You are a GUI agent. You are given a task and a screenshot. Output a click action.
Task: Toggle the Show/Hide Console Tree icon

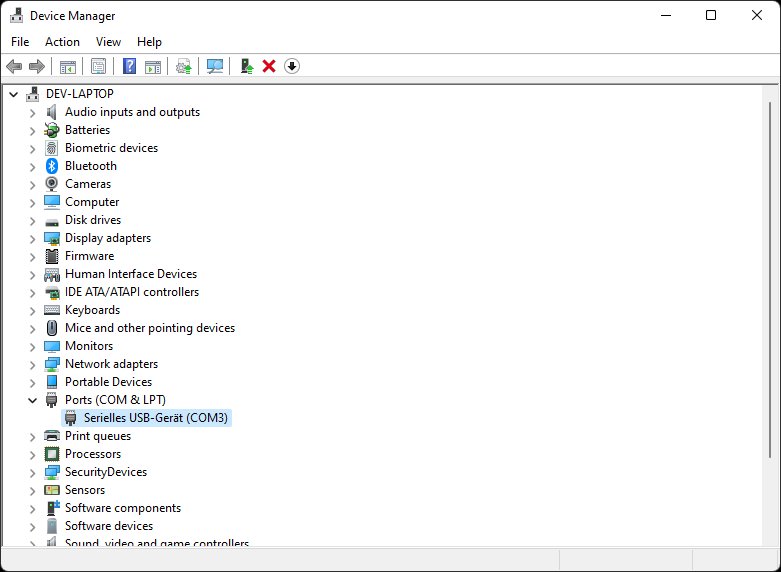pyautogui.click(x=68, y=66)
